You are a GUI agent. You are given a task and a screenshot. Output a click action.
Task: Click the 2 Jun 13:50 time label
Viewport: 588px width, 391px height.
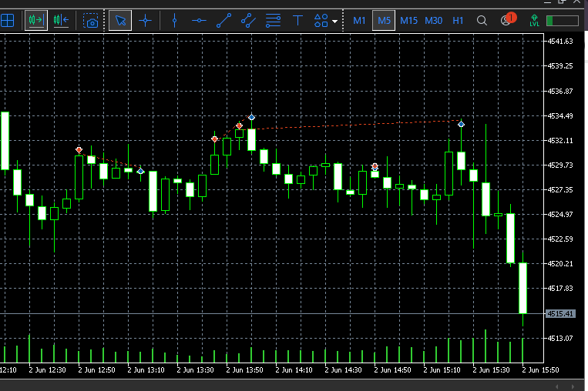(244, 370)
